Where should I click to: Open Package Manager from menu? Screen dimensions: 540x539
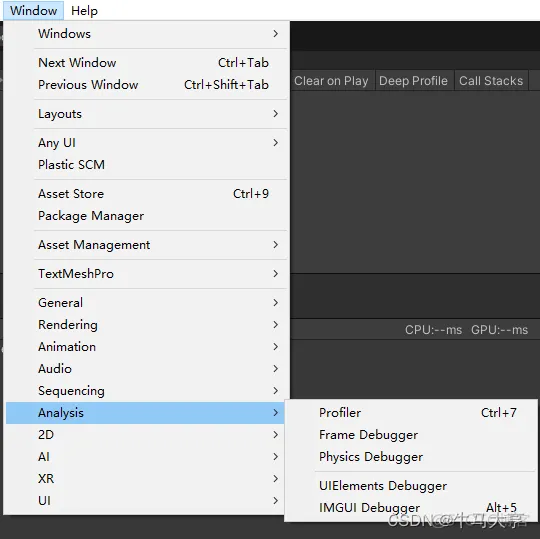(145, 216)
